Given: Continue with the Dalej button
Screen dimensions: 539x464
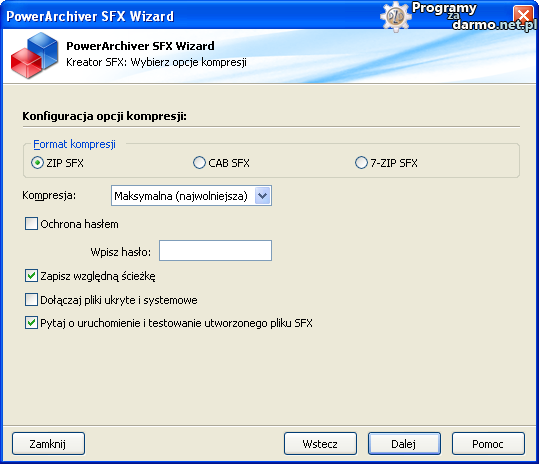Looking at the screenshot, I should (404, 444).
